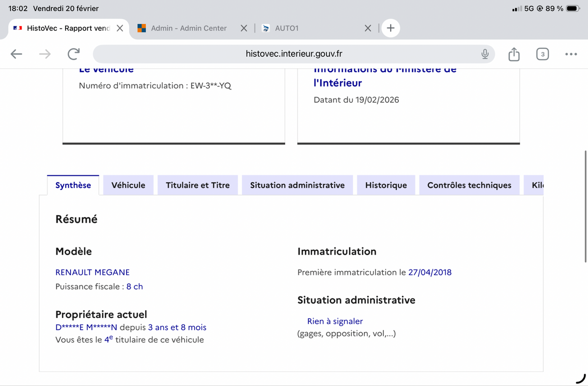Close the AUTO1 tab
The image size is (588, 386).
[368, 28]
